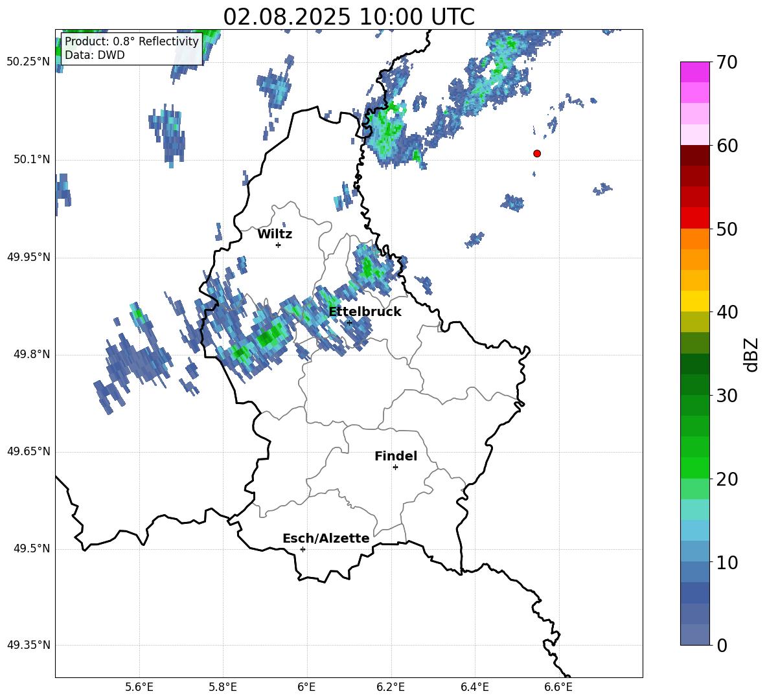This screenshot has height=700, width=767.
Task: Click the 'Product: 0.8° Reflectivity' label
Action: [132, 41]
